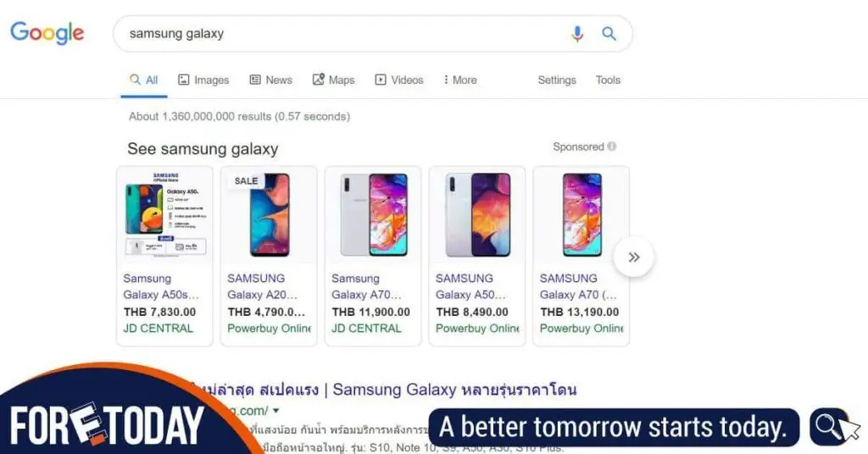868x454 pixels.
Task: Expand the ad URL dropdown arrow
Action: tap(276, 410)
